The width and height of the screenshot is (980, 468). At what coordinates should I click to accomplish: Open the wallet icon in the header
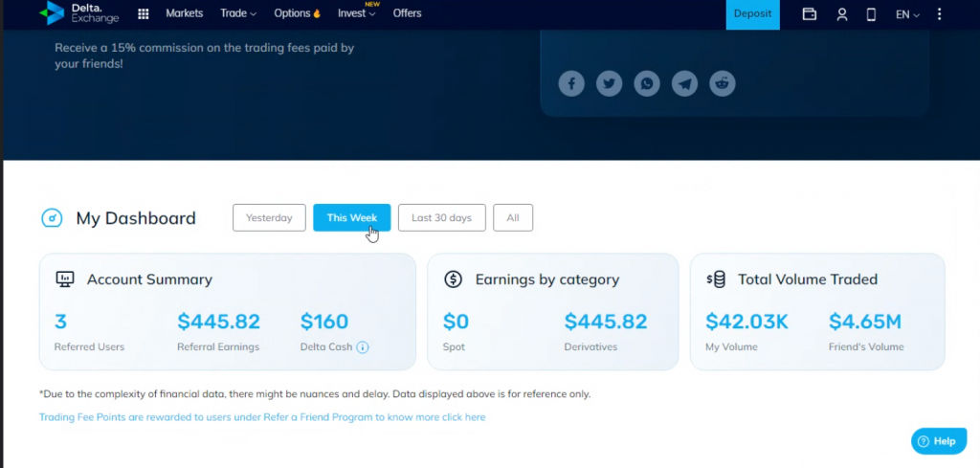pyautogui.click(x=810, y=13)
